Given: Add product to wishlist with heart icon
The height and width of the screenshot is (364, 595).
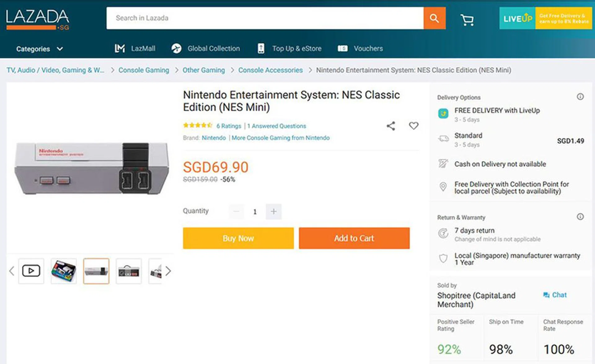Looking at the screenshot, I should (413, 126).
